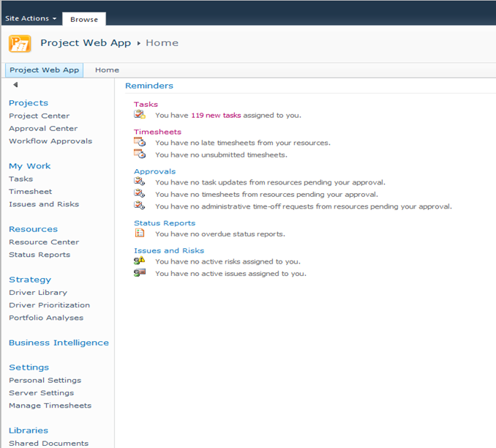496x448 pixels.
Task: Open the 119 new tasks link
Action: (x=216, y=115)
